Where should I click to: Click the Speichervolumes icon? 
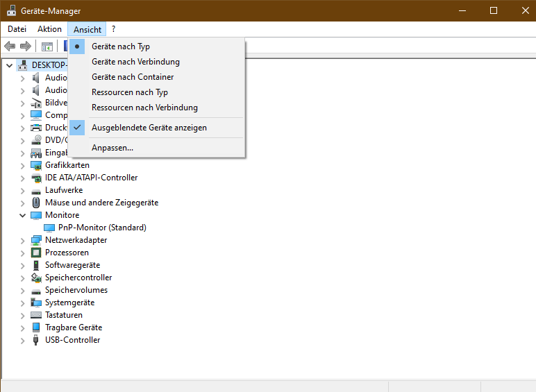(36, 291)
